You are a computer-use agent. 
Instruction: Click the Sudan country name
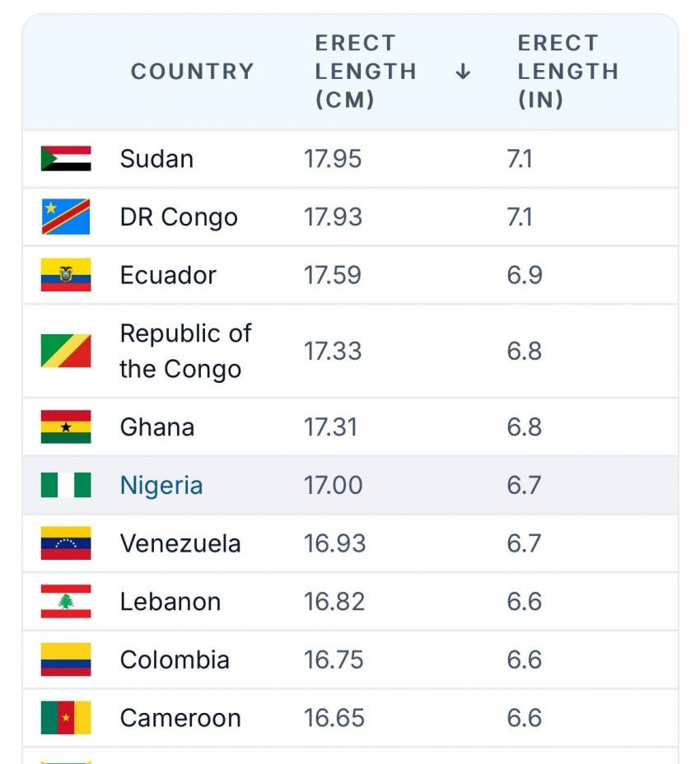click(156, 158)
